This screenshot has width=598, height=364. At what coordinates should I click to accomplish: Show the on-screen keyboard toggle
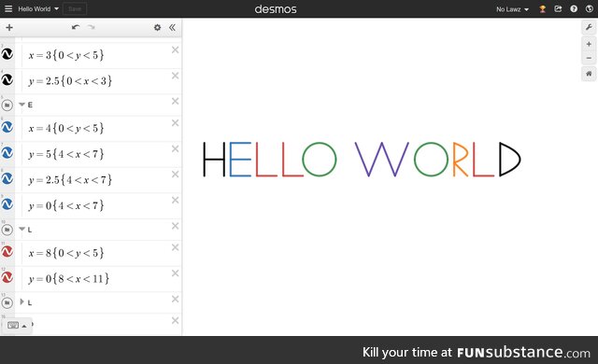(17, 326)
